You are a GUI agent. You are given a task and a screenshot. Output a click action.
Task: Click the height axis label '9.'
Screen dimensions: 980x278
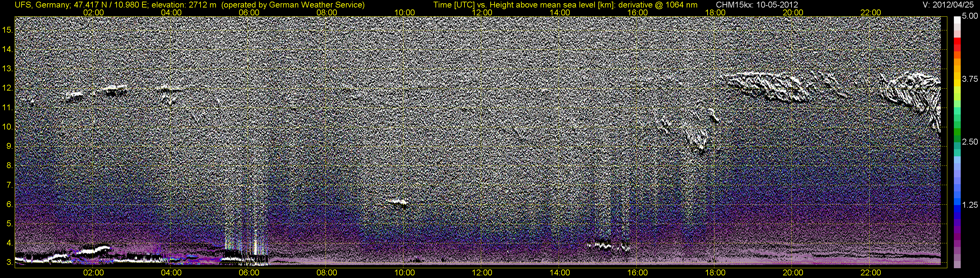(9, 146)
